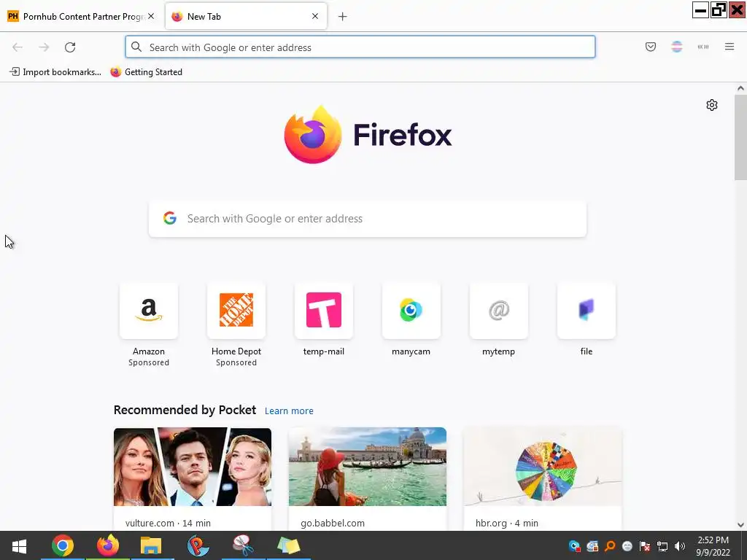Screen dimensions: 747x560
Task: Focus the address bar search field
Action: 360,47
